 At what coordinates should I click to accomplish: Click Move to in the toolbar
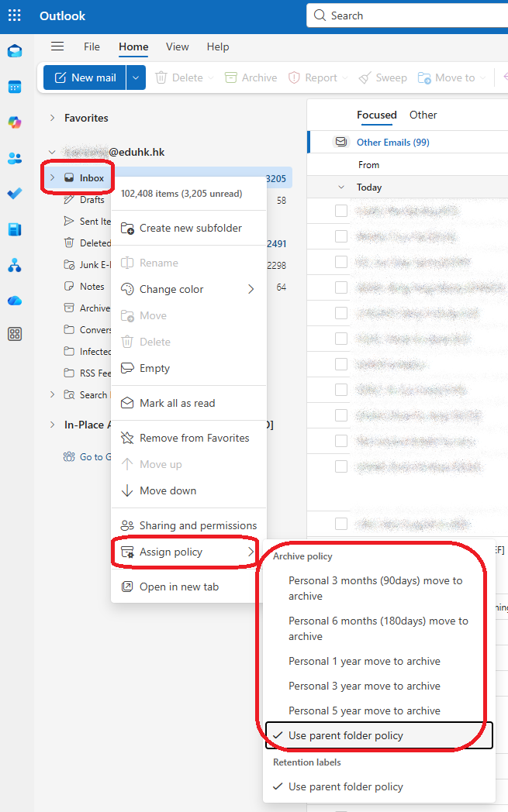(x=446, y=77)
